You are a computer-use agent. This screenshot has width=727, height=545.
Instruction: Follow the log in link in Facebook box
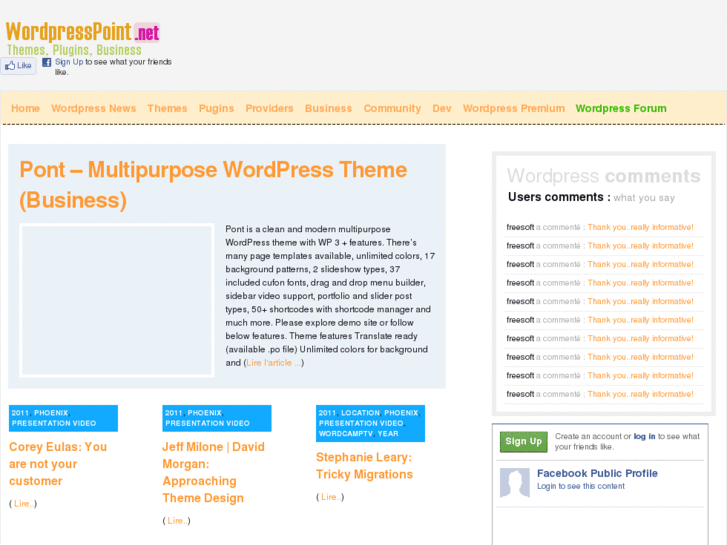click(644, 436)
